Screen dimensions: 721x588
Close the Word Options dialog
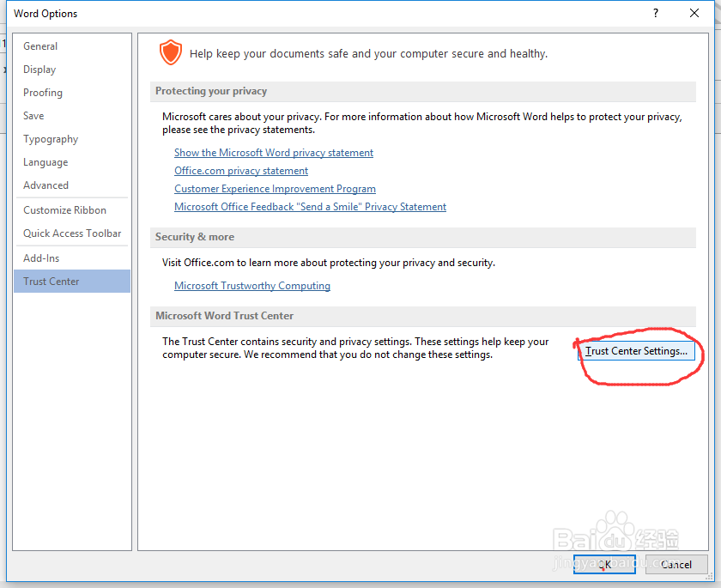pyautogui.click(x=694, y=14)
